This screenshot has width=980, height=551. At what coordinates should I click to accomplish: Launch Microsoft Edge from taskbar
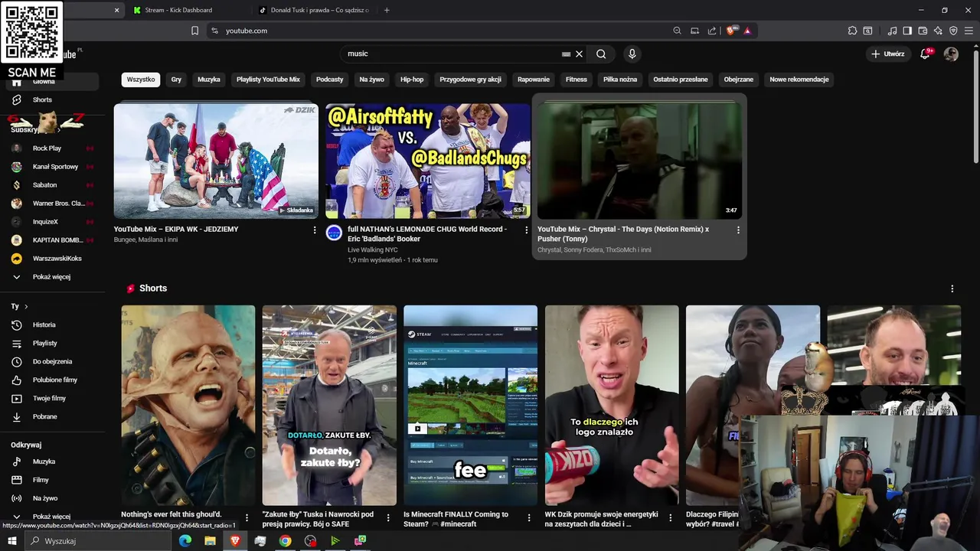pyautogui.click(x=185, y=541)
